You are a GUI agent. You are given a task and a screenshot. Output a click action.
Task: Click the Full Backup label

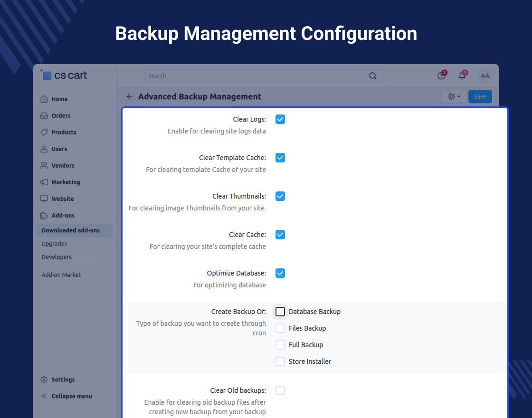(306, 345)
